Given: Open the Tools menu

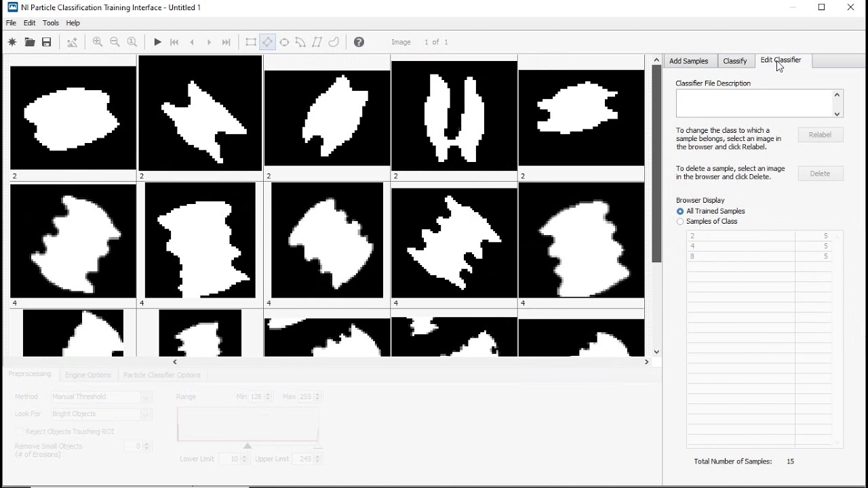Looking at the screenshot, I should point(51,23).
